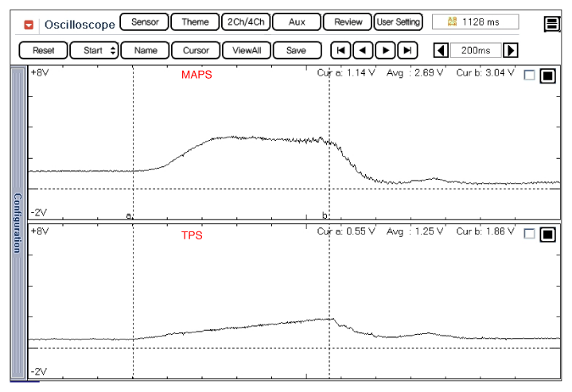Select cursor b marker in MAPS graph
The height and width of the screenshot is (392, 572).
[325, 215]
